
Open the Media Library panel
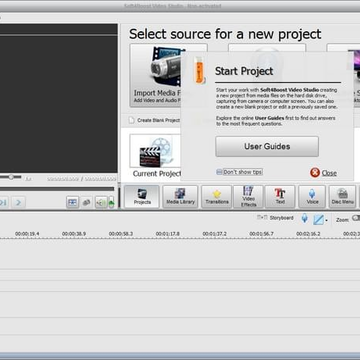[180, 197]
